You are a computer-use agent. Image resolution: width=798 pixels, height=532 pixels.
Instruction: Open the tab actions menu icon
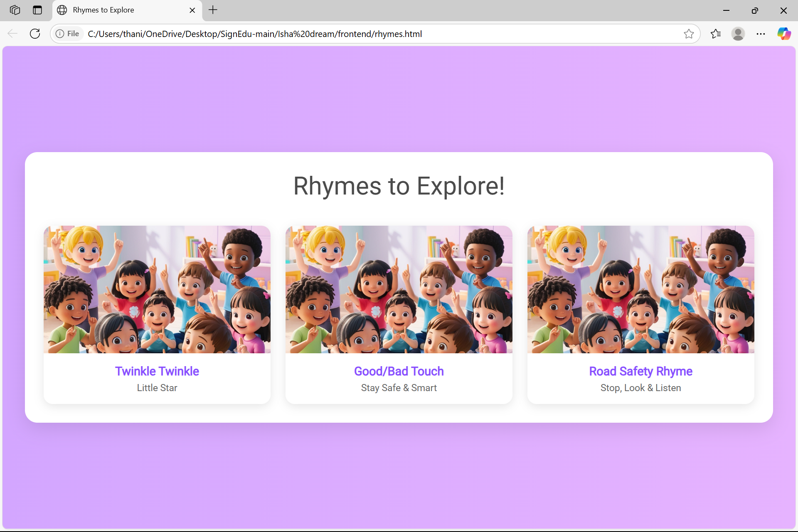37,10
